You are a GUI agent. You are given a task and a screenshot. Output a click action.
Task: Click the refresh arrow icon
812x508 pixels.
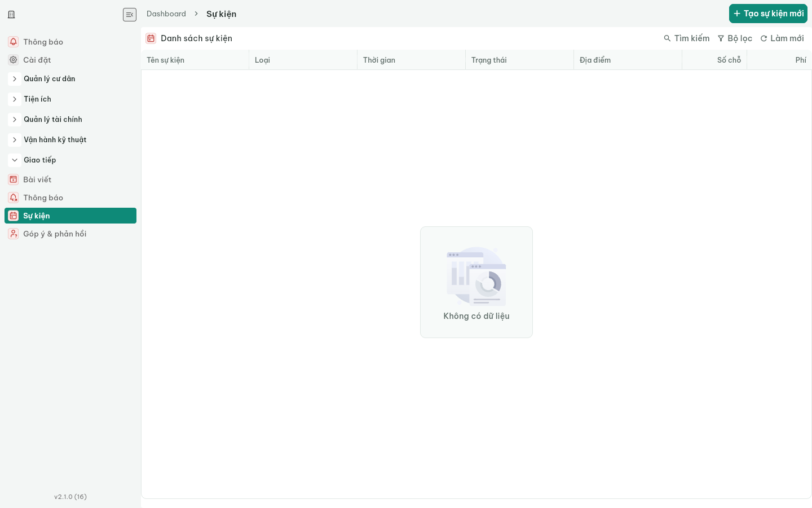point(764,38)
